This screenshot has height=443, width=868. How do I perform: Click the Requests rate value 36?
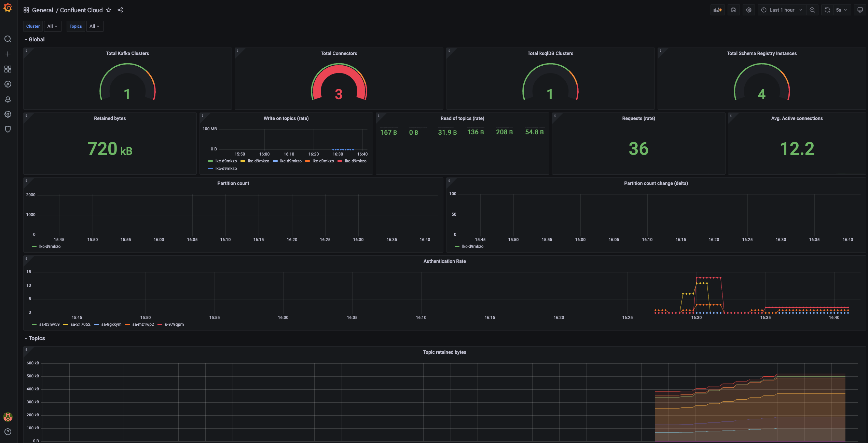pos(638,149)
